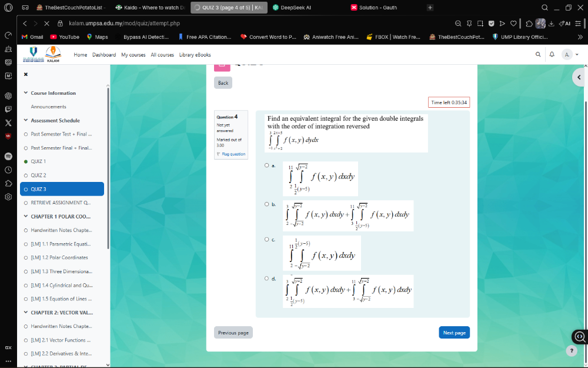Open browser settings gear in sidebar
This screenshot has height=368, width=588.
(8, 197)
